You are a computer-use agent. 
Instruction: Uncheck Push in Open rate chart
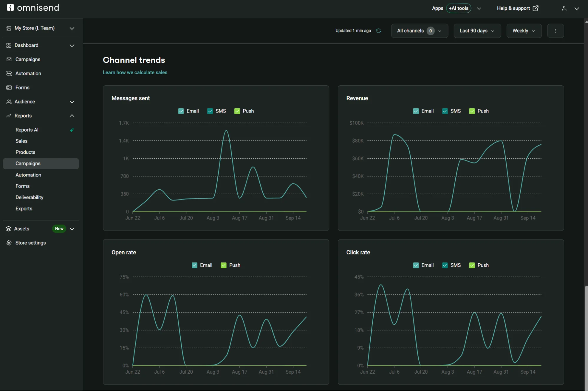coord(224,265)
